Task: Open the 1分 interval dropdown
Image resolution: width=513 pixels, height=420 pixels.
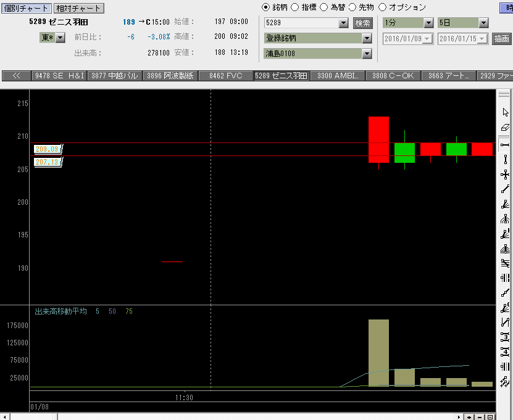Action: pos(428,23)
